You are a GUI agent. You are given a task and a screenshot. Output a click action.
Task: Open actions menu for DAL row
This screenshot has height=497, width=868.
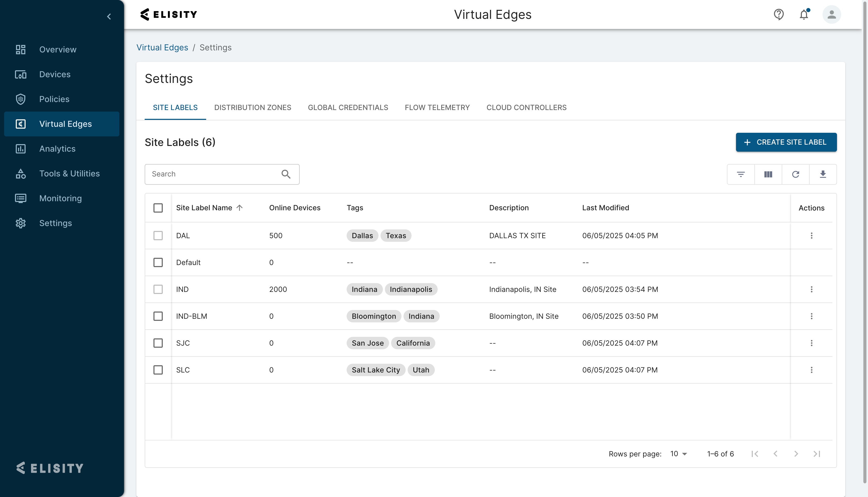[x=811, y=236]
